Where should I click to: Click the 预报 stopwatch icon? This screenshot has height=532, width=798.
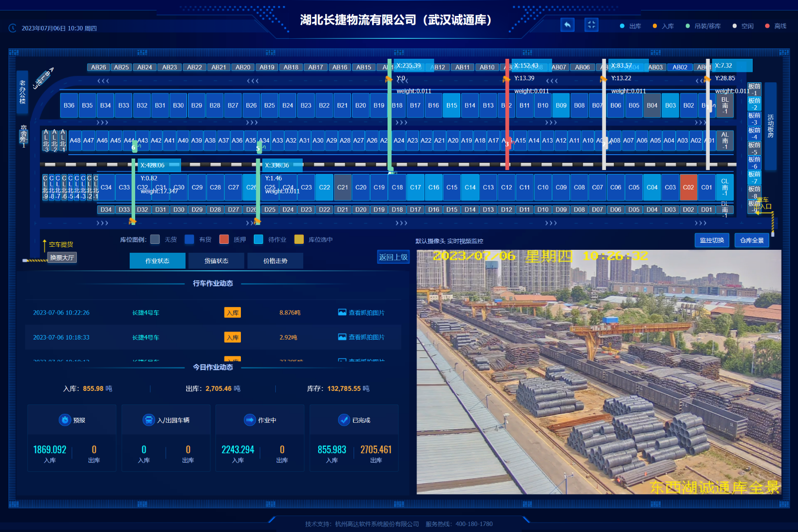(65, 420)
